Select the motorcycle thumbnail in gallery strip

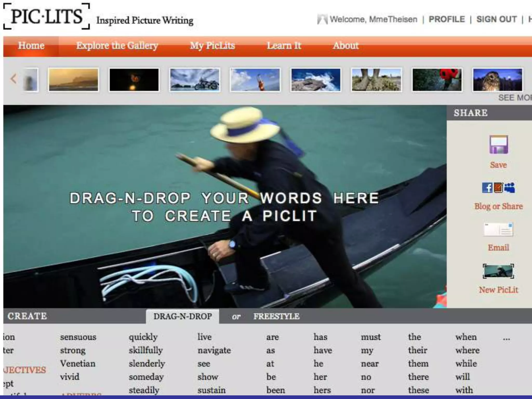coord(195,80)
